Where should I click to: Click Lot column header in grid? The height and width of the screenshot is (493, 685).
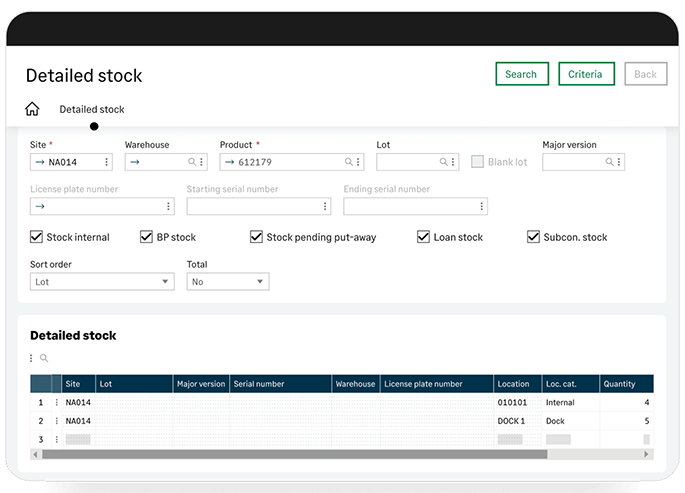point(134,384)
